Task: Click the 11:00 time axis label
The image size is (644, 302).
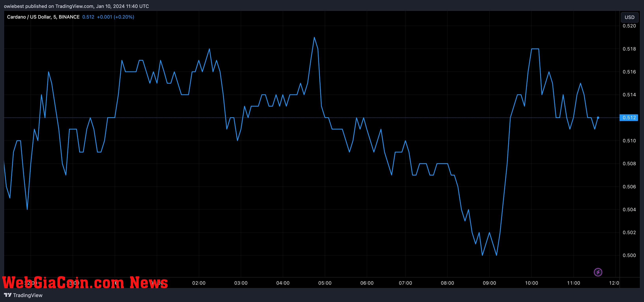Action: [x=573, y=283]
